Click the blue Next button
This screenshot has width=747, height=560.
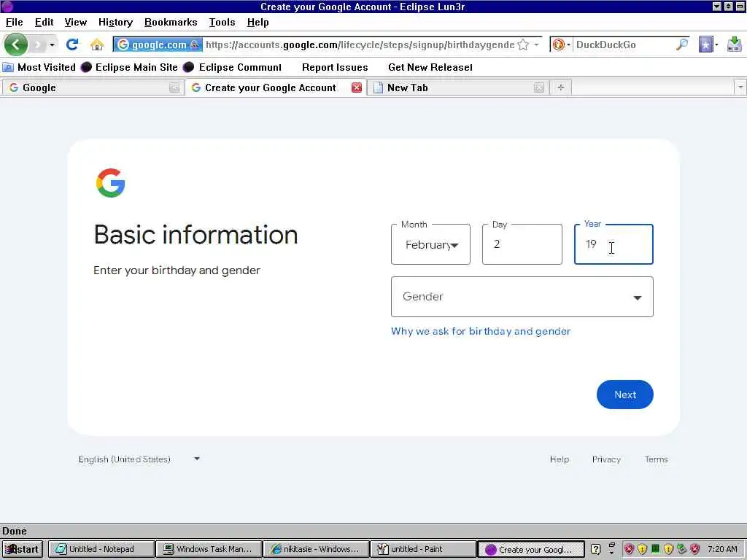pos(625,394)
